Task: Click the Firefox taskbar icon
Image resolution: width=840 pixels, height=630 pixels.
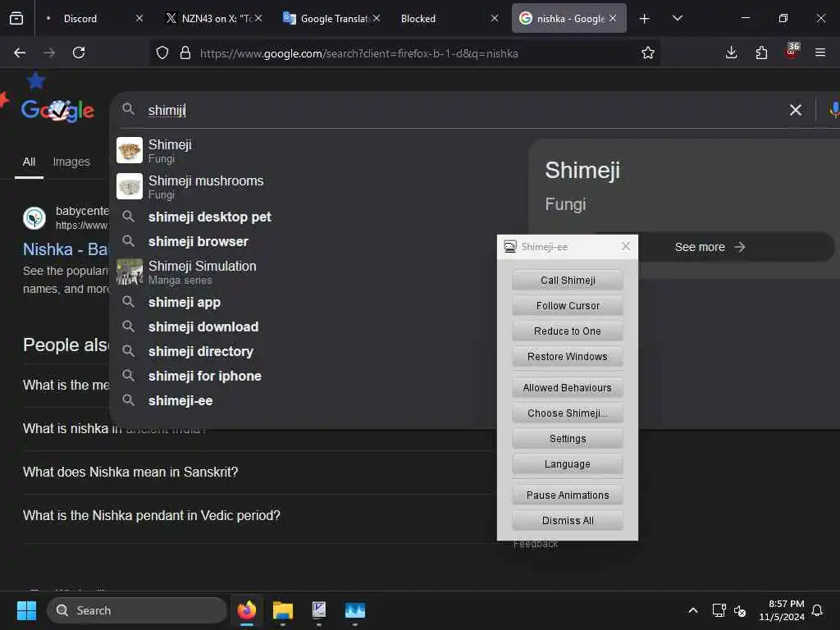Action: (x=246, y=610)
